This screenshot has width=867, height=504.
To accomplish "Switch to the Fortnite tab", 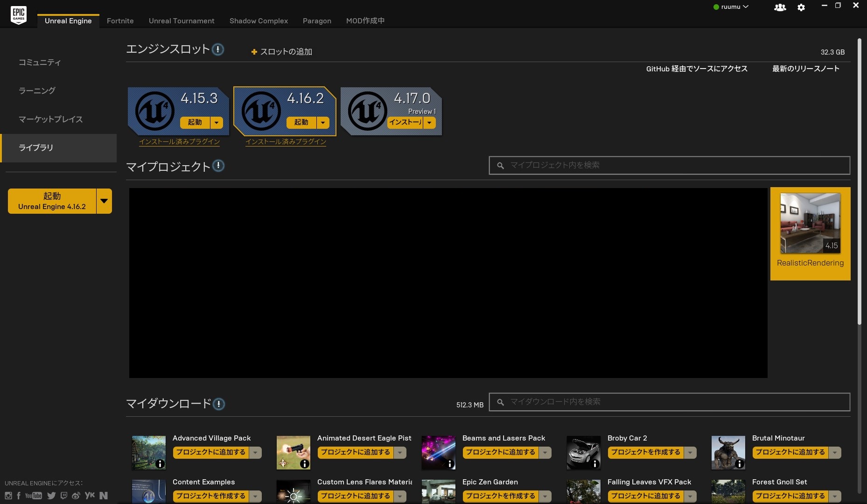I will click(120, 21).
